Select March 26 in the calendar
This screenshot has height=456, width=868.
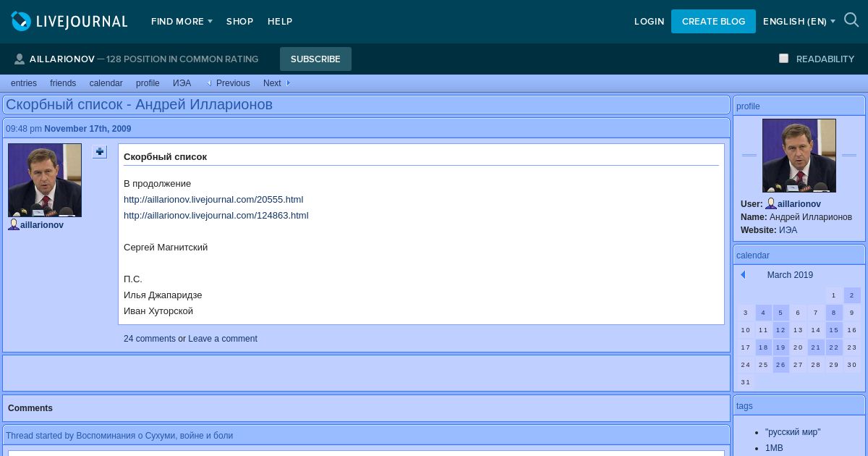coord(780,365)
